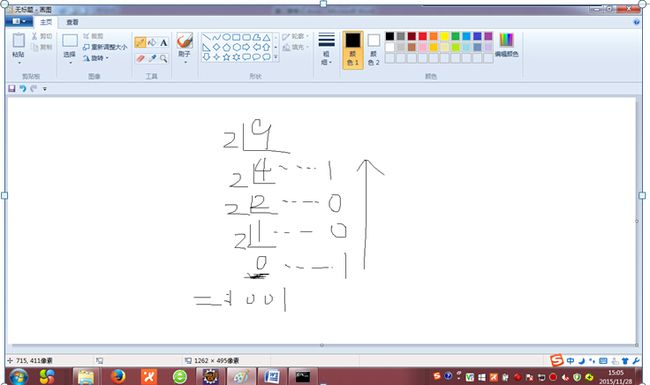Choose the pentagon shape
650x385 pixels.
point(226,47)
